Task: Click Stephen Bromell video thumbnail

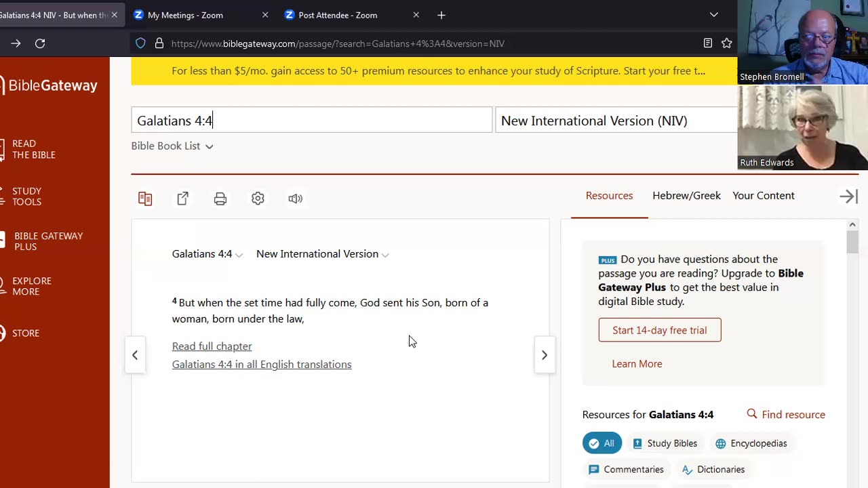Action: [803, 42]
